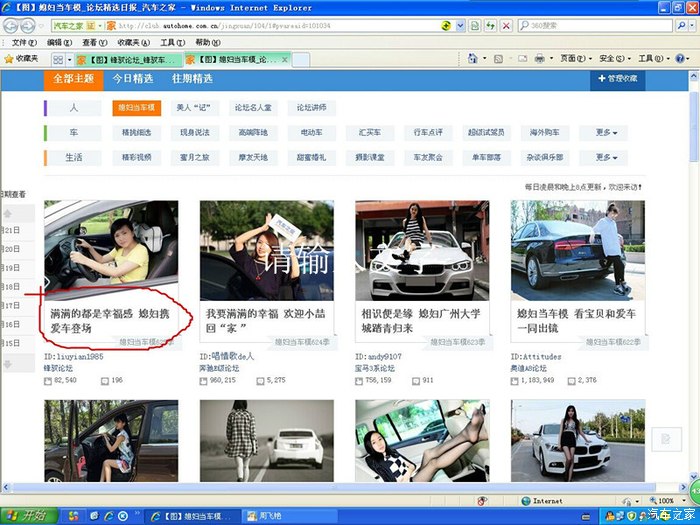Select the 电动车 category tag
700x525 pixels.
(305, 132)
